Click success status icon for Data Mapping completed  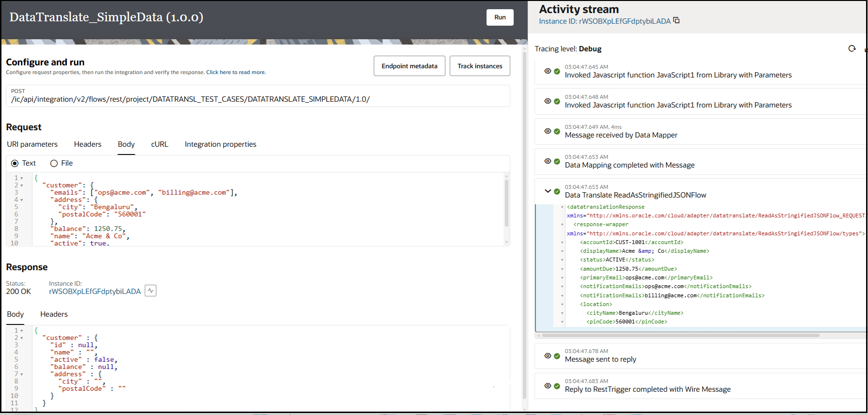[557, 161]
